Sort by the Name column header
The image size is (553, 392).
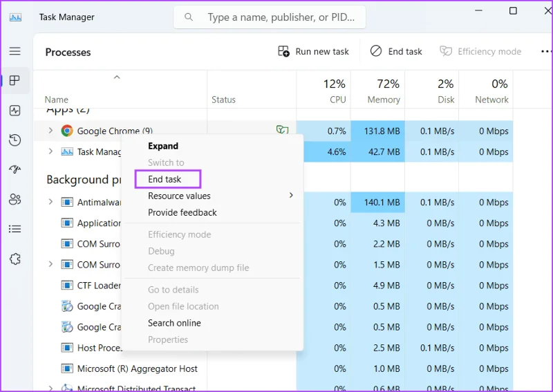57,100
